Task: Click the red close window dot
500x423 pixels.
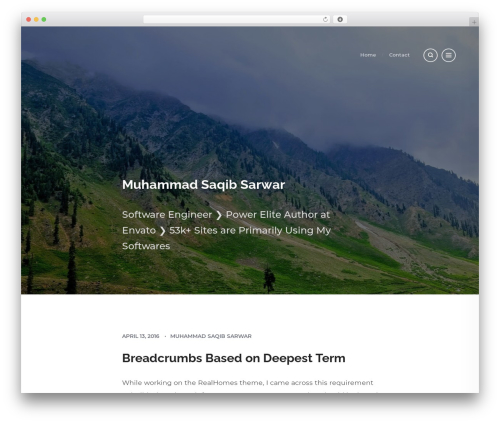Action: point(29,20)
